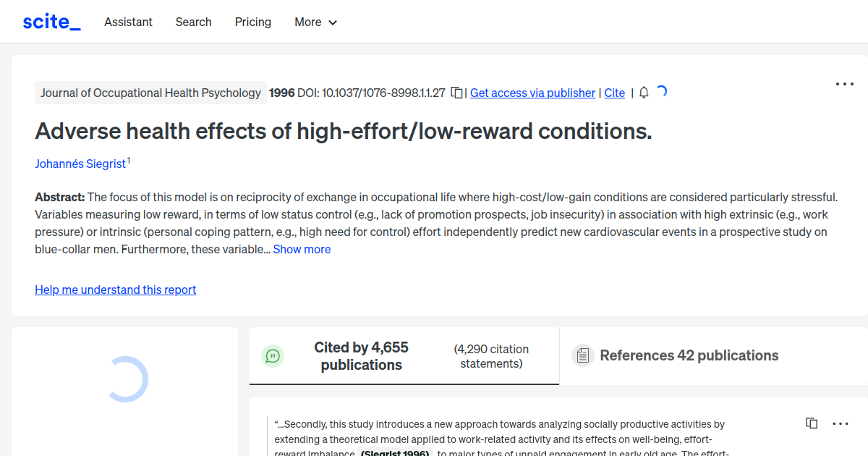Open the citation snippet's three-dot menu
Viewport: 868px width, 456px height.
[841, 423]
